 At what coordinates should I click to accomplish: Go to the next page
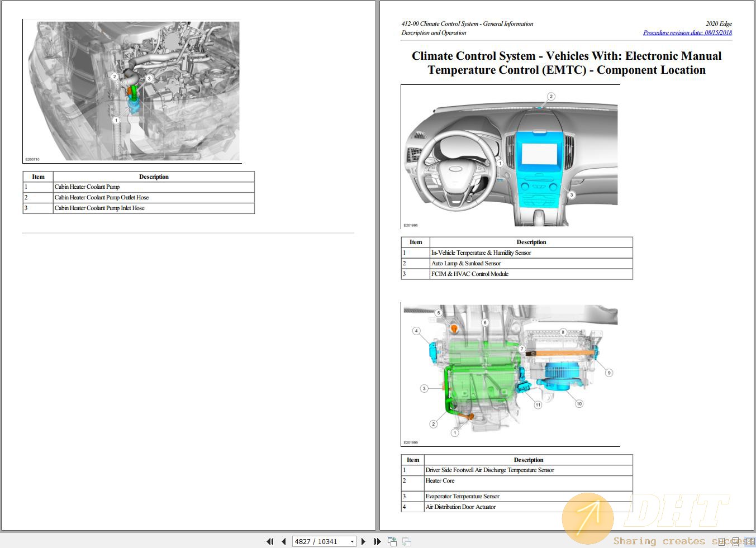tap(363, 541)
